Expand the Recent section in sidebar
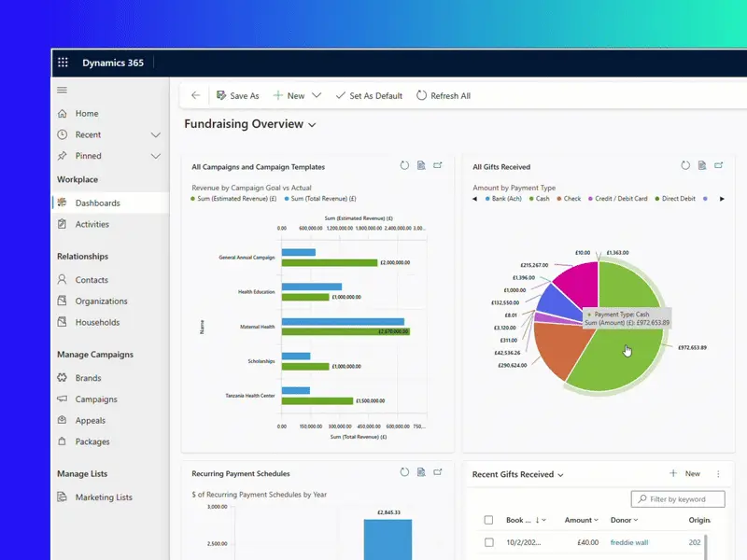747x560 pixels. pos(156,134)
